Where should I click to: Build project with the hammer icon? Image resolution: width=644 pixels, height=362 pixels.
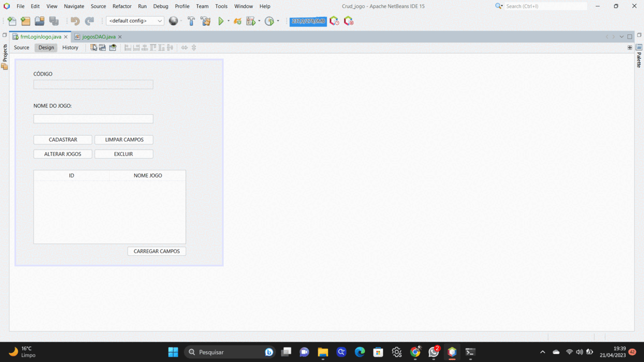point(191,21)
